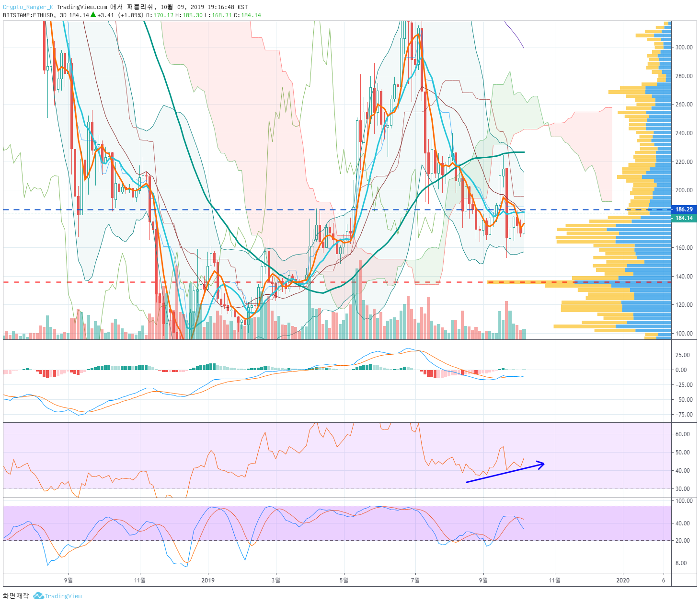Click the C:184.14 close value

point(248,15)
